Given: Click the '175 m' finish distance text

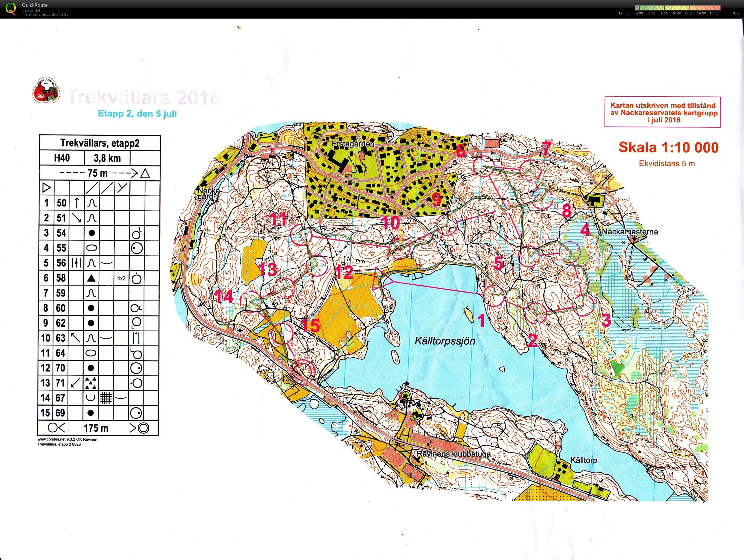Looking at the screenshot, I should click(96, 428).
